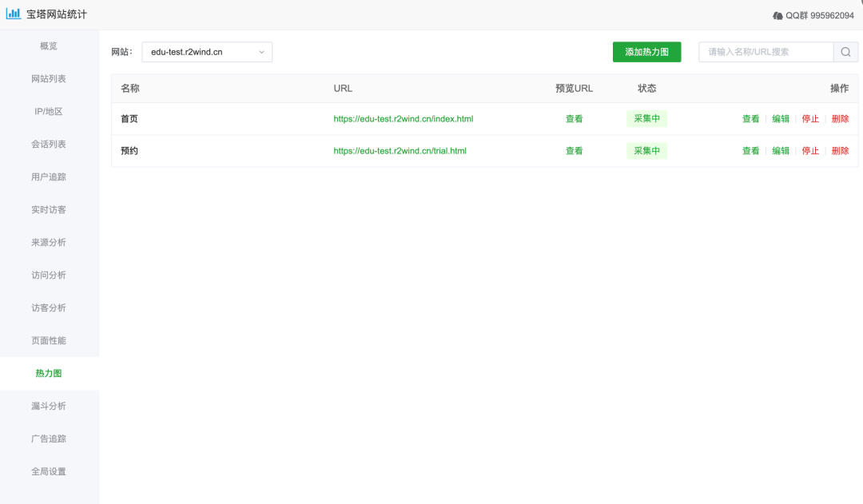Click 查看 action in 首页 row

(750, 119)
